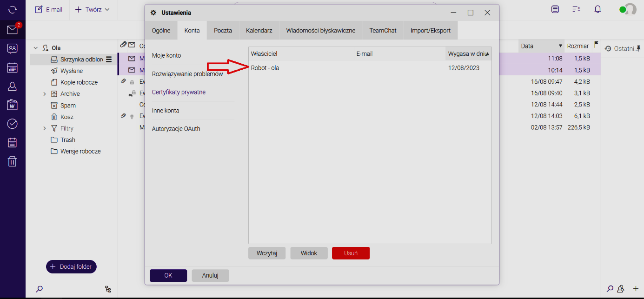Open the contacts person icon in sidebar

click(12, 86)
